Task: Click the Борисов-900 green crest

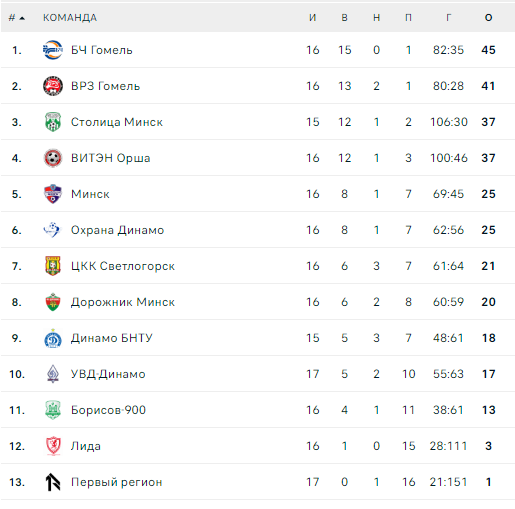Action: pos(53,410)
